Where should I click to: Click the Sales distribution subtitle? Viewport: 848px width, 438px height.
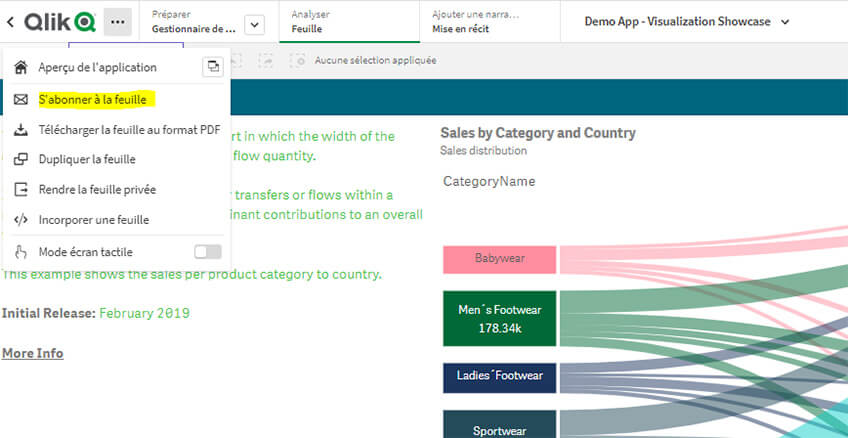tap(483, 150)
